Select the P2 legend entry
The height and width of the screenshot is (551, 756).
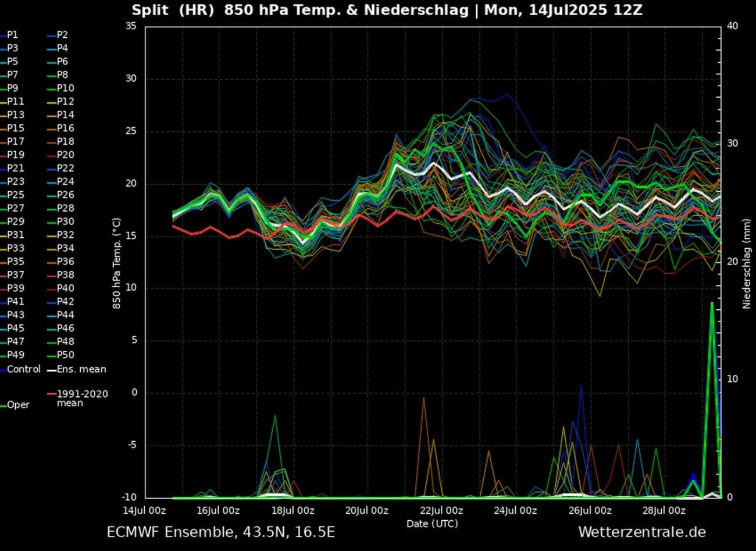(62, 35)
